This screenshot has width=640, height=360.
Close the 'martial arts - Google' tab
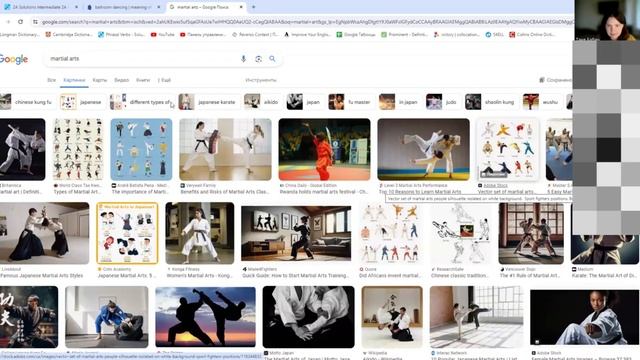[241, 7]
